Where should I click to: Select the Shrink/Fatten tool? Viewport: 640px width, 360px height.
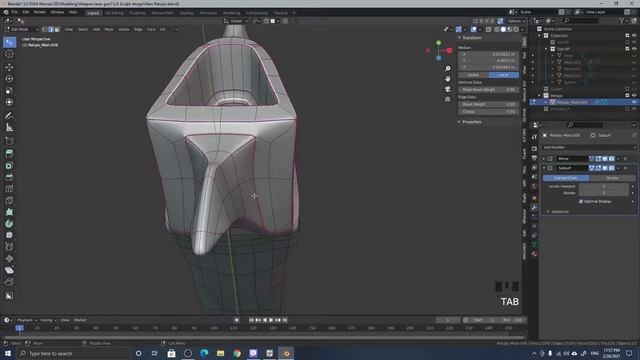click(9, 259)
